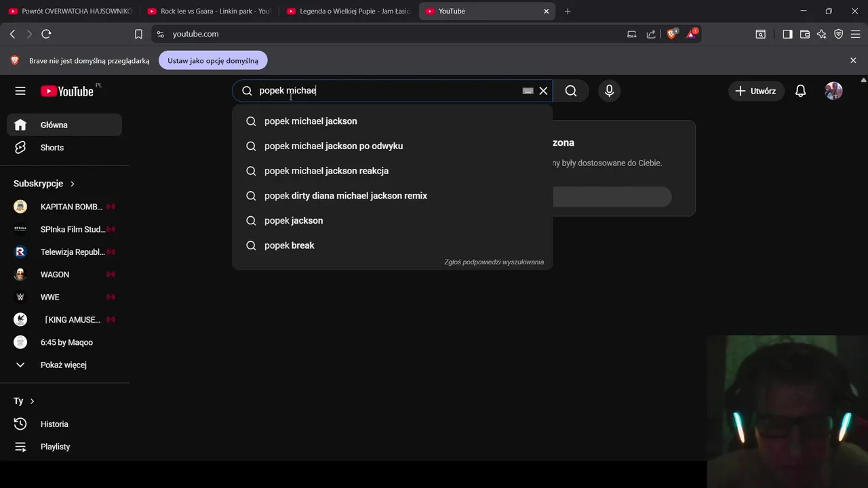Click Ustaw jako opcję domyślną button

213,60
